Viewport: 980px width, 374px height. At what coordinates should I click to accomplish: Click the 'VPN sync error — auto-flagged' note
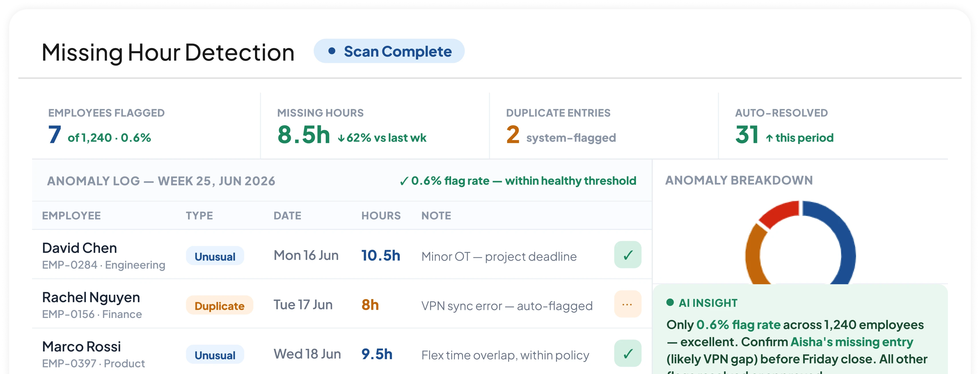[507, 306]
